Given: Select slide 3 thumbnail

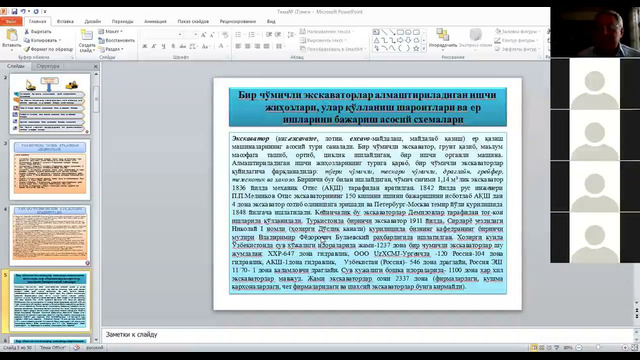Looking at the screenshot, I should click(x=50, y=169).
